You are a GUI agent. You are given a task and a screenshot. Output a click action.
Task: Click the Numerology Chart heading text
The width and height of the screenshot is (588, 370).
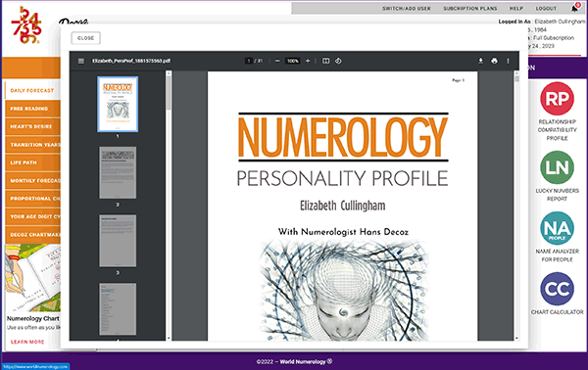33,318
